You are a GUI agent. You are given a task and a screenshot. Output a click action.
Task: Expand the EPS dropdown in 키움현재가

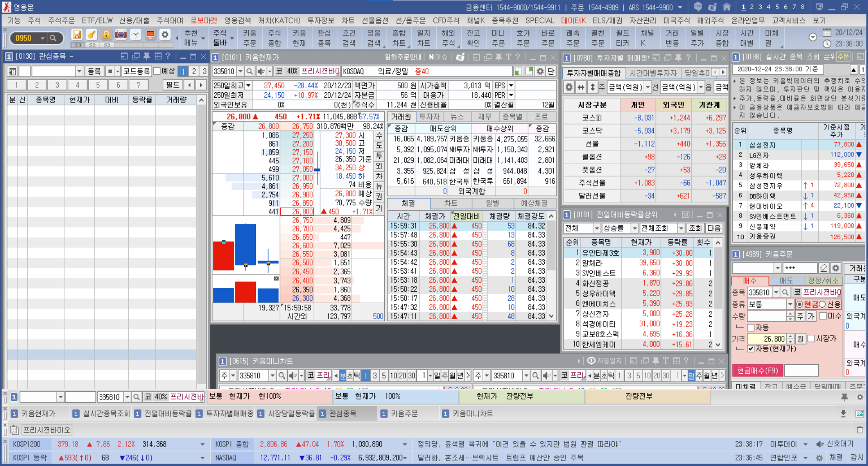click(511, 86)
